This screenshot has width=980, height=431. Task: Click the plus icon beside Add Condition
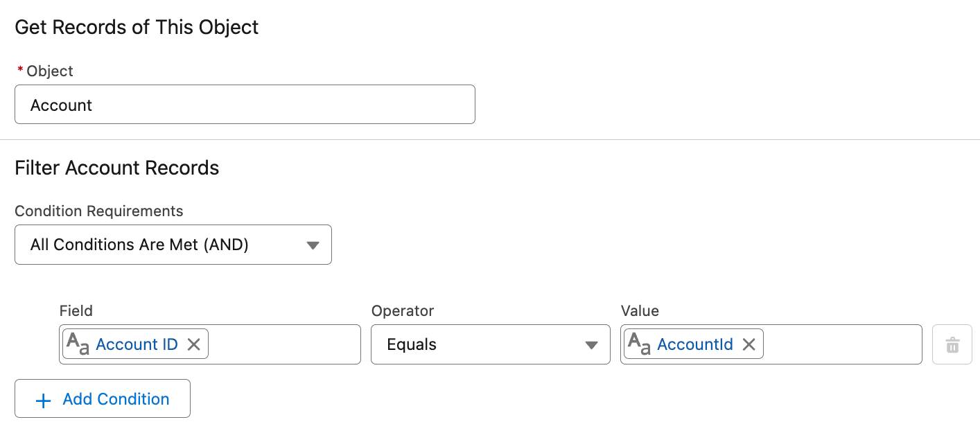point(43,400)
